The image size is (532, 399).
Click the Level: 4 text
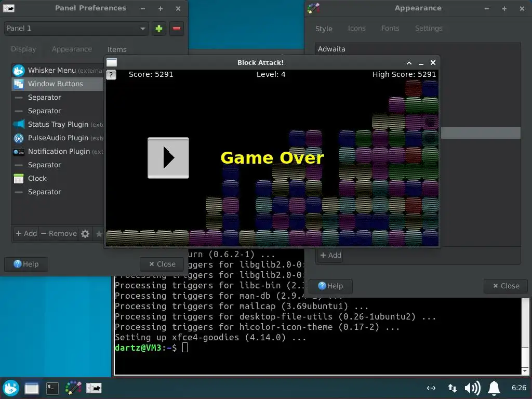pyautogui.click(x=271, y=74)
